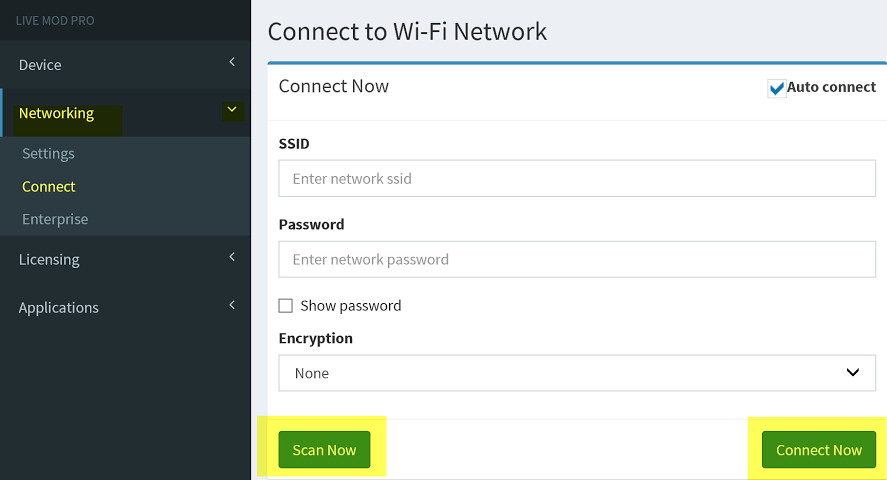Open the Settings submenu item
This screenshot has height=480, width=887.
pyautogui.click(x=48, y=154)
